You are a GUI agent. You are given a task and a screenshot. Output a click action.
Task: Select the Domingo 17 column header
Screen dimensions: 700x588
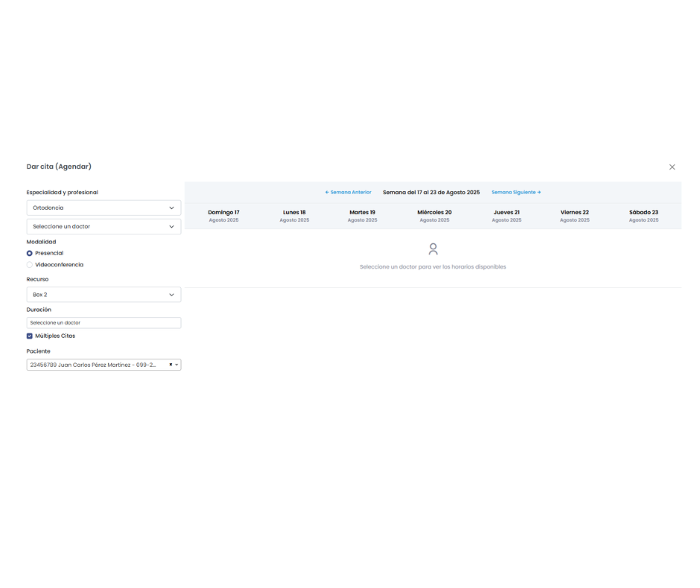click(223, 216)
